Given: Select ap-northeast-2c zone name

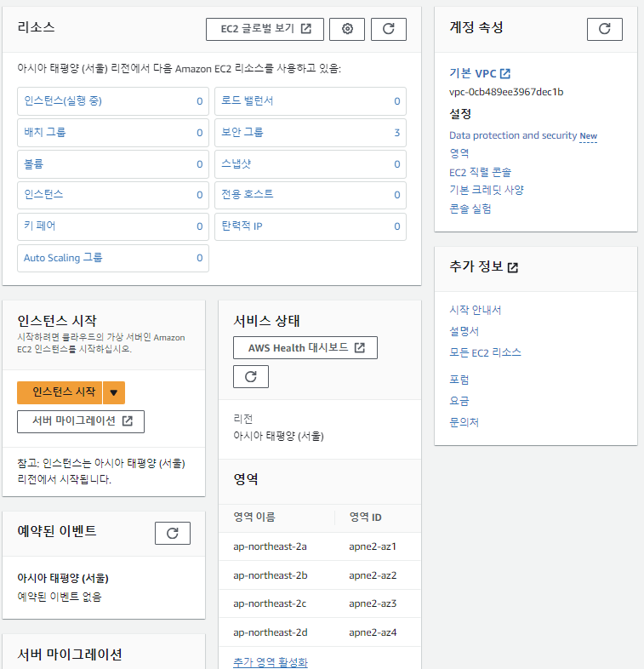Looking at the screenshot, I should pos(270,603).
